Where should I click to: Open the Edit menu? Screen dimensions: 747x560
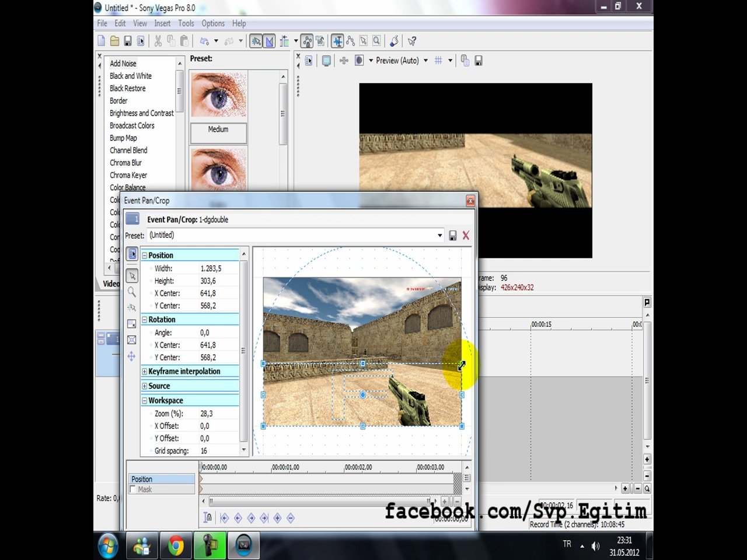pyautogui.click(x=120, y=23)
